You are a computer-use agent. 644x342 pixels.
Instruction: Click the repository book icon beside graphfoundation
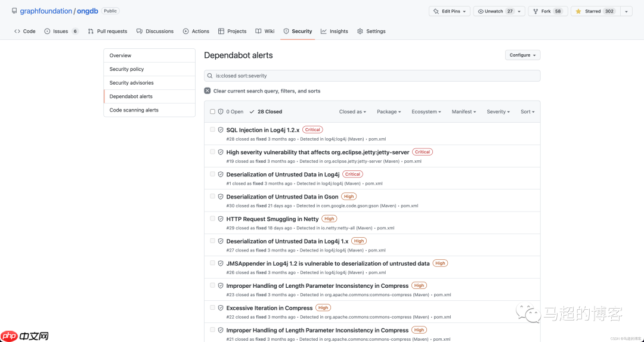pos(14,11)
